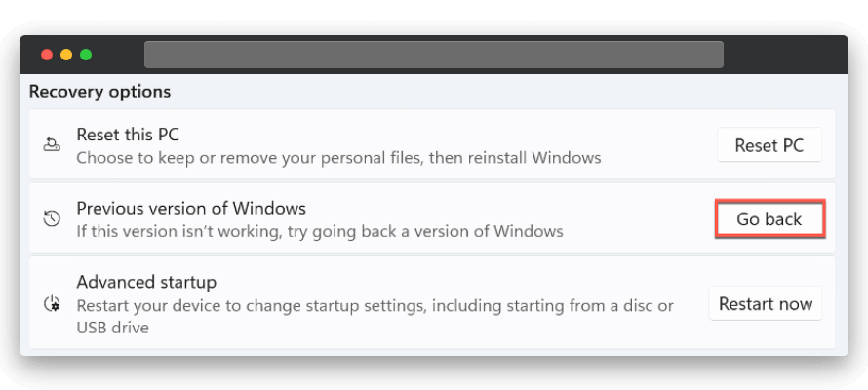Minimize the window using the yellow button

[66, 55]
